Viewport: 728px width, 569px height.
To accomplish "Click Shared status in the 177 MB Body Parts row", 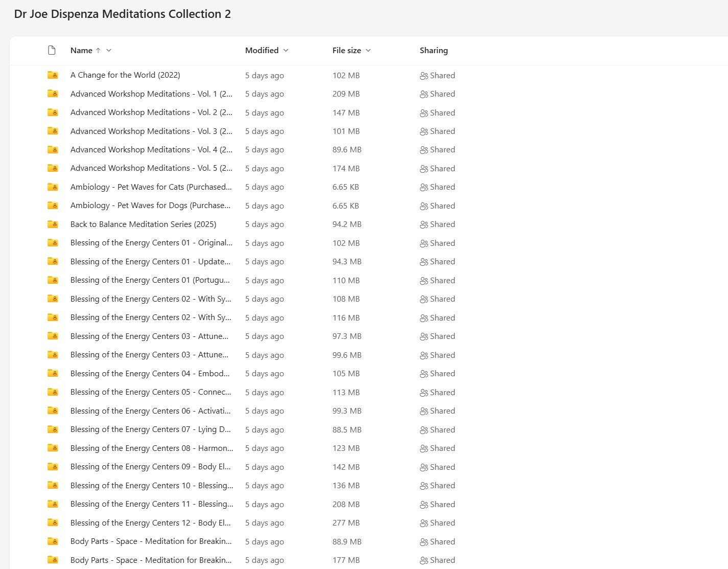I will pyautogui.click(x=437, y=560).
